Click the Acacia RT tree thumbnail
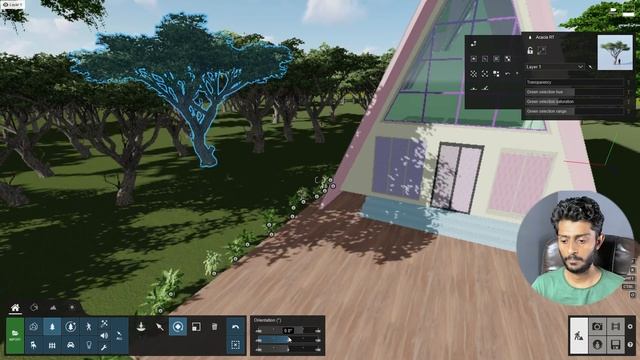This screenshot has width=640, height=360. tap(615, 52)
